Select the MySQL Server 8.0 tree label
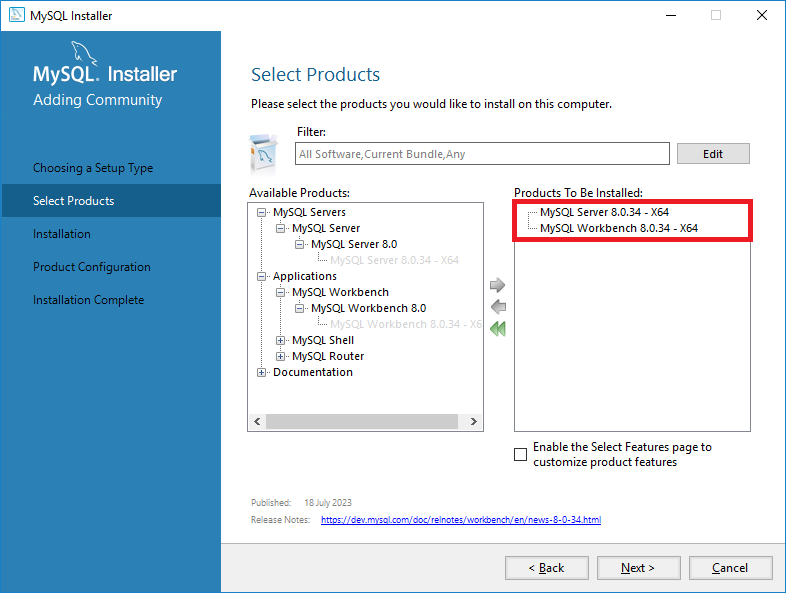Viewport: 786px width, 593px height. (x=354, y=244)
